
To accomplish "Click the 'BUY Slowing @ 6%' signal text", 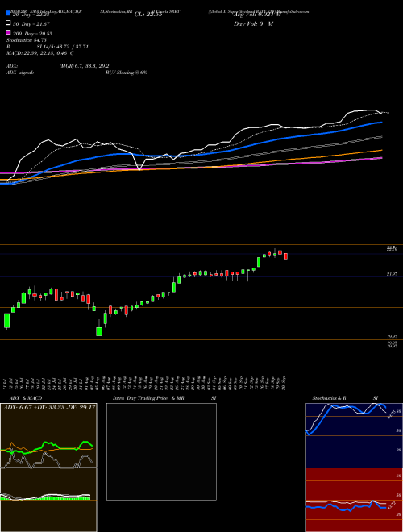I will click(x=127, y=73).
